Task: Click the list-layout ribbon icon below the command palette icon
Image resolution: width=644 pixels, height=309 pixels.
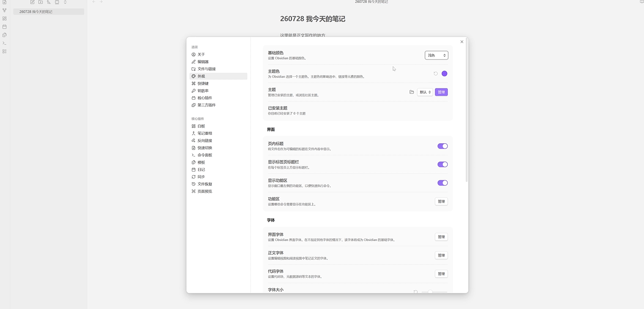Action: click(4, 52)
